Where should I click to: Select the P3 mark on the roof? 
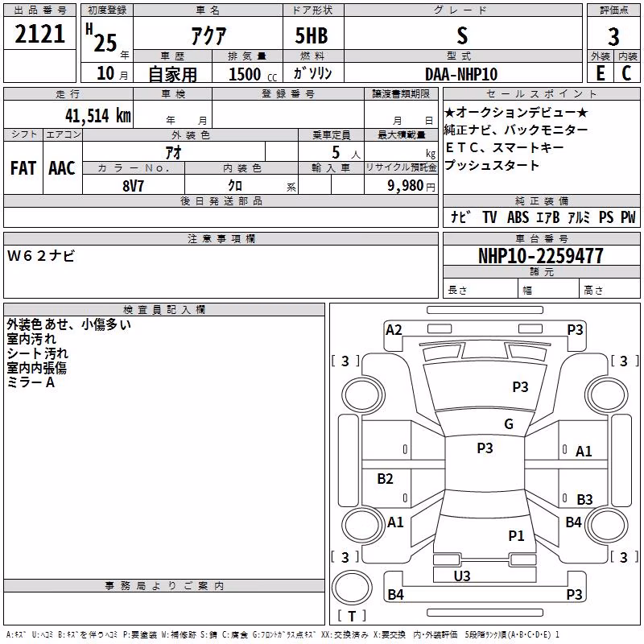[485, 448]
